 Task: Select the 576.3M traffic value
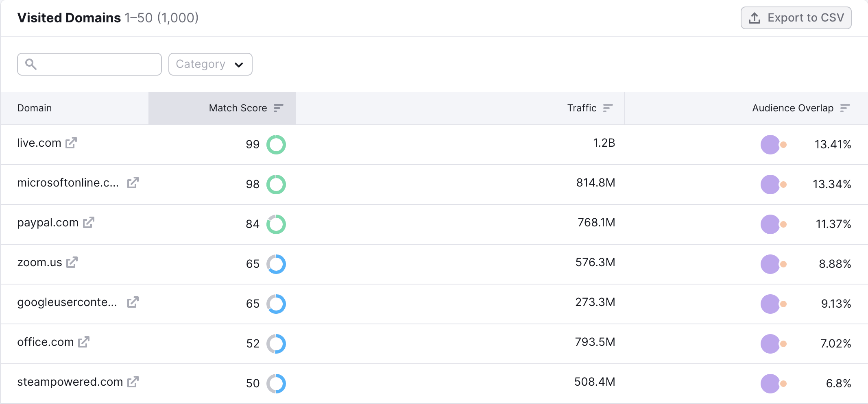(595, 263)
